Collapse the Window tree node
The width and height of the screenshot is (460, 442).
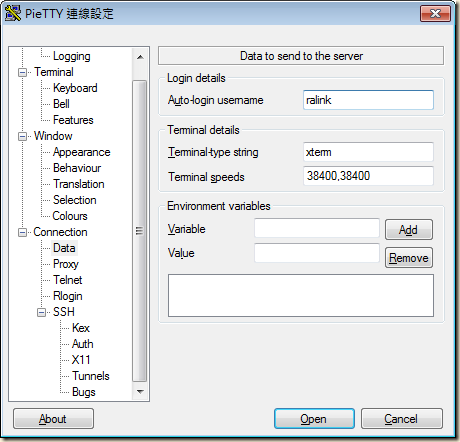point(22,136)
